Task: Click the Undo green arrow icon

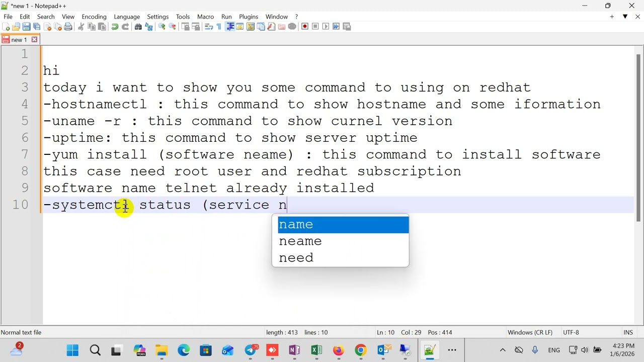Action: [x=115, y=27]
